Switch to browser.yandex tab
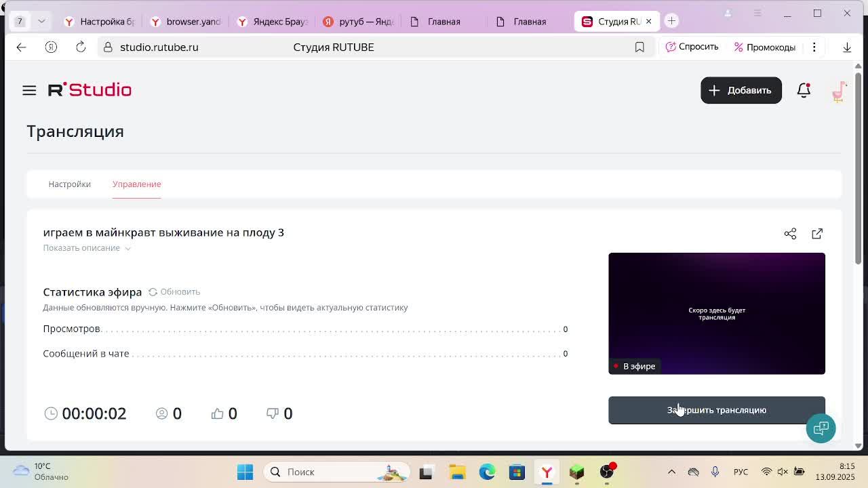The height and width of the screenshot is (488, 868). pos(186,22)
